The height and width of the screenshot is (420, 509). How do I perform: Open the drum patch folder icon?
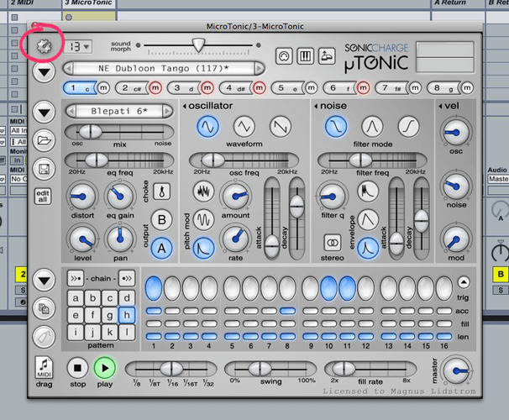tap(44, 140)
